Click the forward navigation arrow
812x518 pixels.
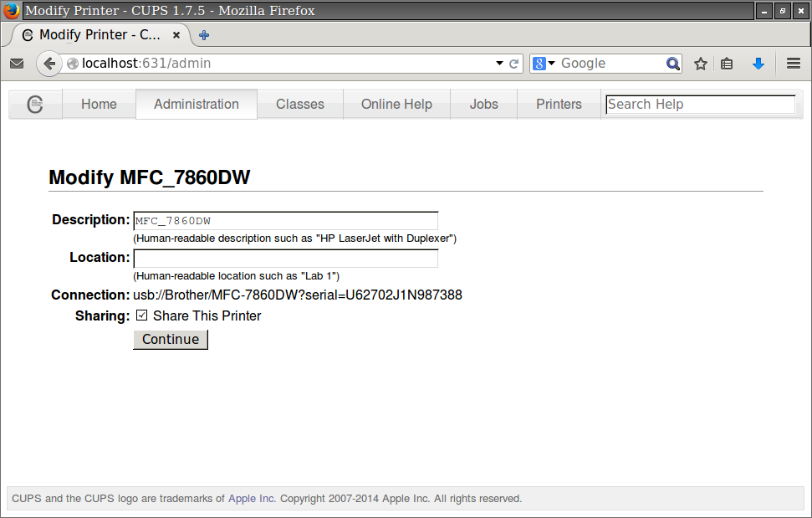coord(68,63)
